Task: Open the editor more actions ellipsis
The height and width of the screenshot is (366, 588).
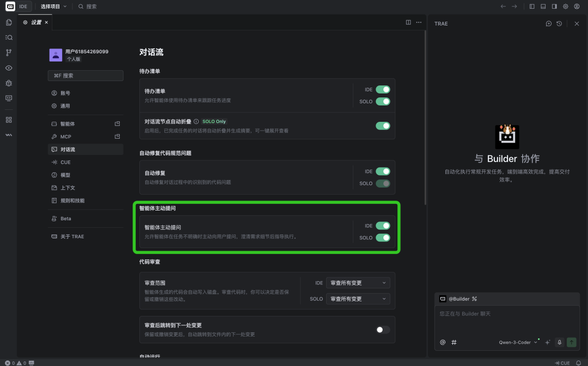Action: point(419,22)
